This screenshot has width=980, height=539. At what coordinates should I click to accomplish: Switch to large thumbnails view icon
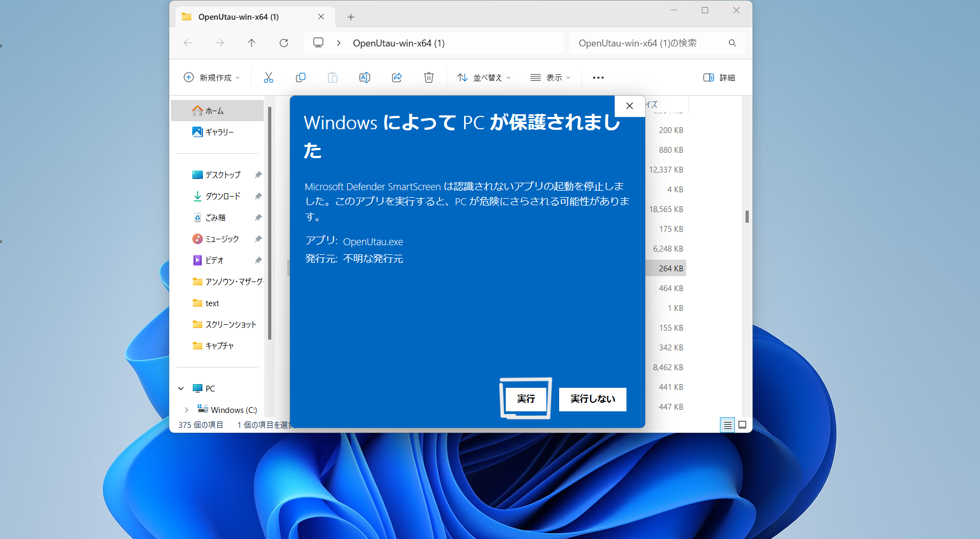[x=742, y=425]
